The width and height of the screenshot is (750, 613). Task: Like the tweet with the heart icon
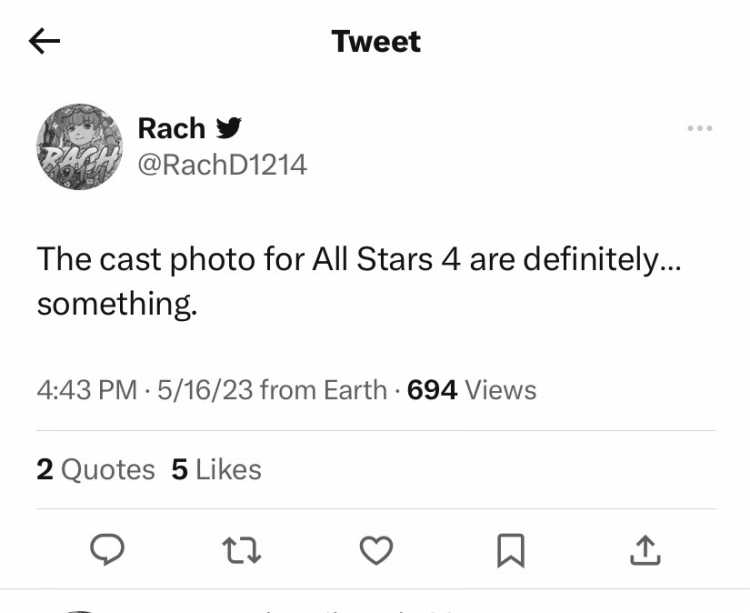pyautogui.click(x=376, y=550)
